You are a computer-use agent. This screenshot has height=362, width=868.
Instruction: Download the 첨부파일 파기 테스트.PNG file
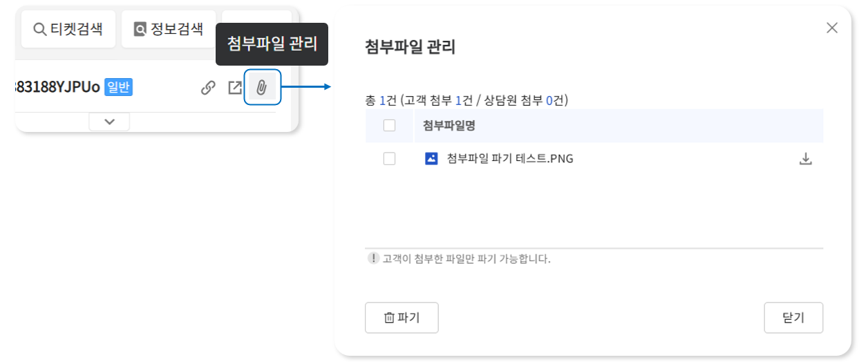pos(805,159)
